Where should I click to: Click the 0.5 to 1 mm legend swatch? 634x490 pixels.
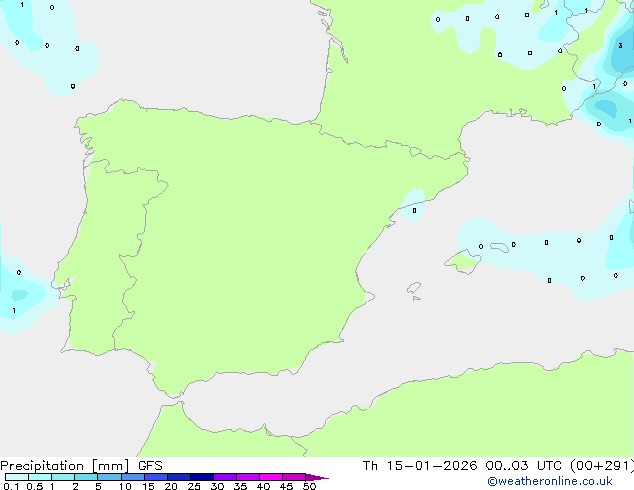coord(40,477)
